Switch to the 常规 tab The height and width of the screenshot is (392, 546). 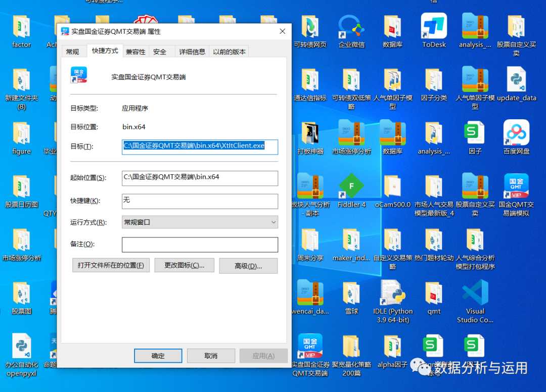tap(72, 52)
